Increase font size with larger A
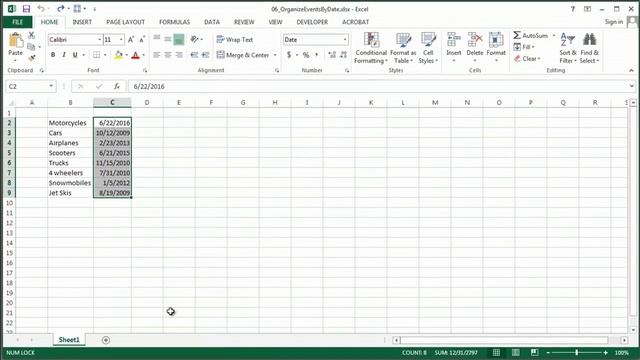 [131, 40]
